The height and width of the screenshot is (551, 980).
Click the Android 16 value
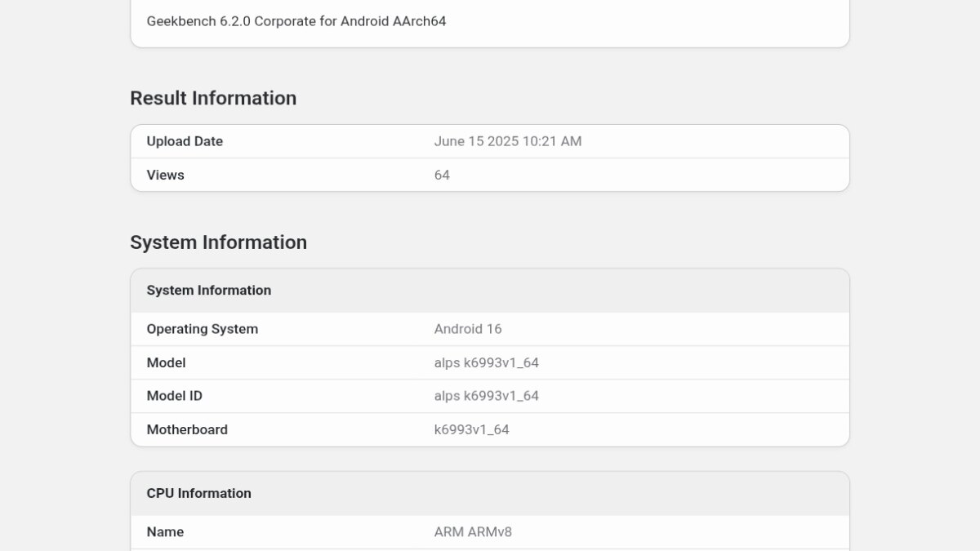467,329
